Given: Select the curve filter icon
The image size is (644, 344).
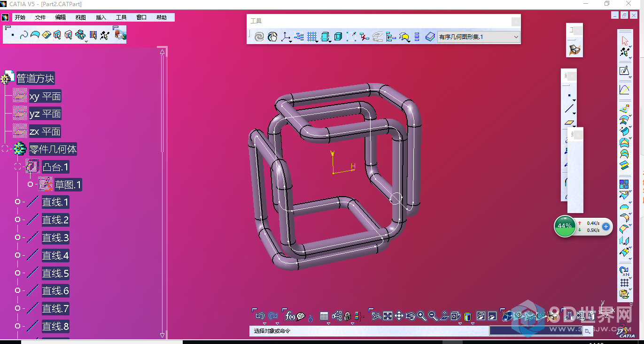Looking at the screenshot, I should tap(24, 35).
